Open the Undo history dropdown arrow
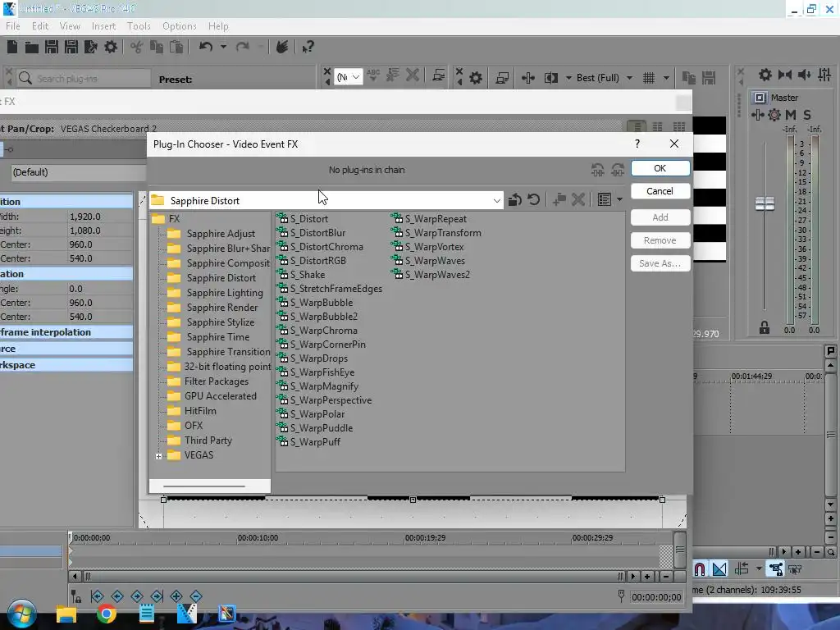 click(x=223, y=47)
